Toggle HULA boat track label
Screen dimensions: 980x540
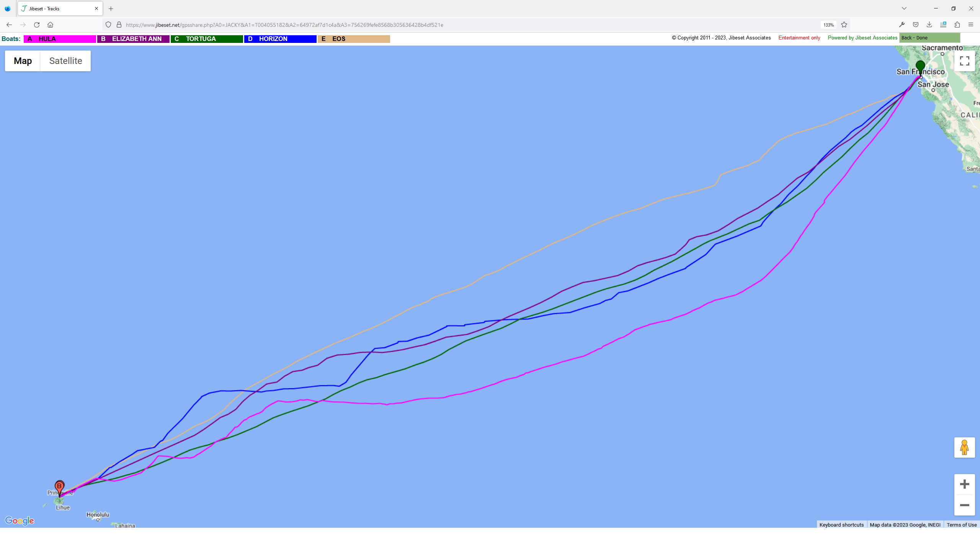click(60, 39)
